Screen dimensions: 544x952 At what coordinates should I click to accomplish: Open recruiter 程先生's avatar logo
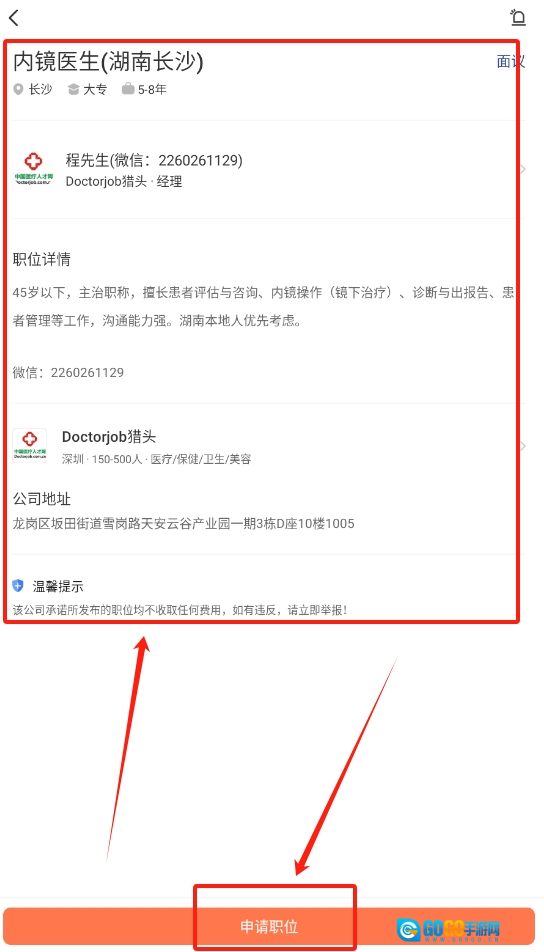33,169
